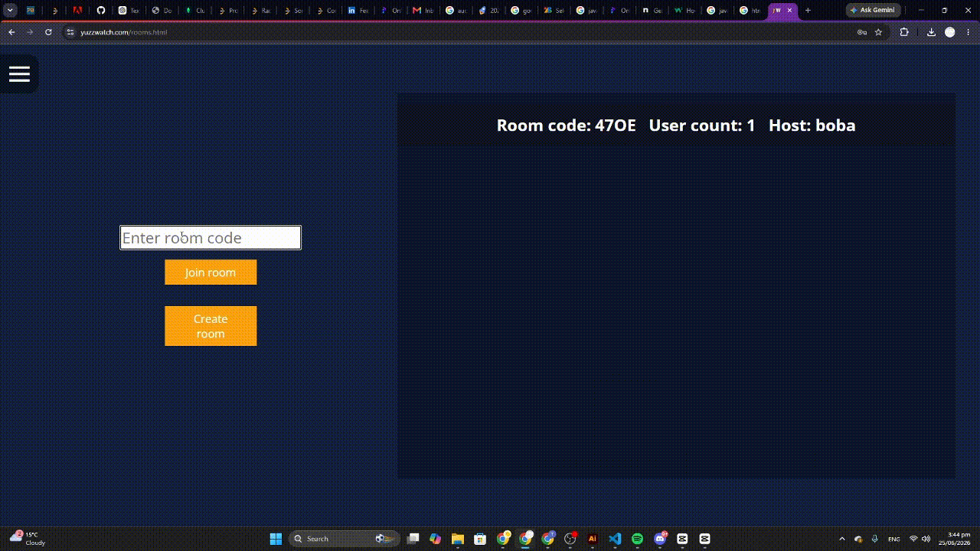View site information icon in address bar
Image resolution: width=980 pixels, height=551 pixels.
(x=70, y=32)
